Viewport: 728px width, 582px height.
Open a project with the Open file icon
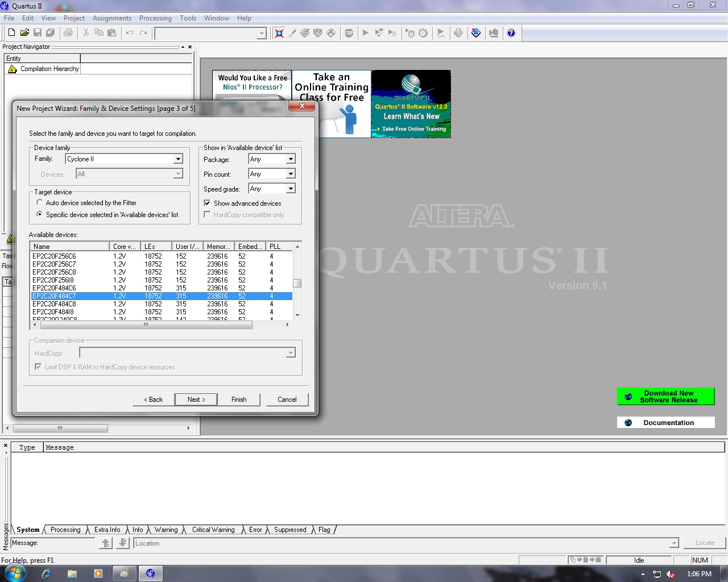click(x=24, y=32)
